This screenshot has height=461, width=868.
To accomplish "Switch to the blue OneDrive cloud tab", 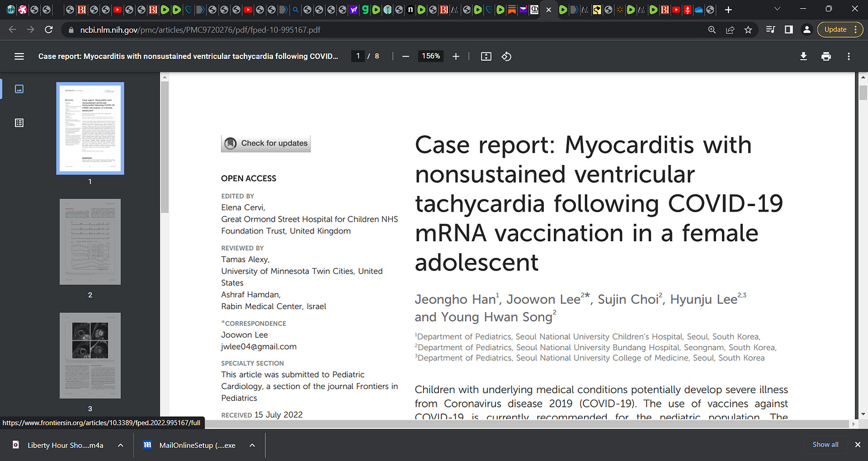I will click(699, 10).
